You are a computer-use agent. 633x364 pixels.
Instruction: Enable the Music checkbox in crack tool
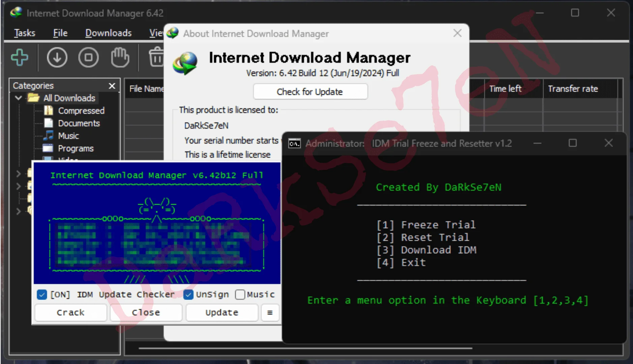pyautogui.click(x=240, y=295)
